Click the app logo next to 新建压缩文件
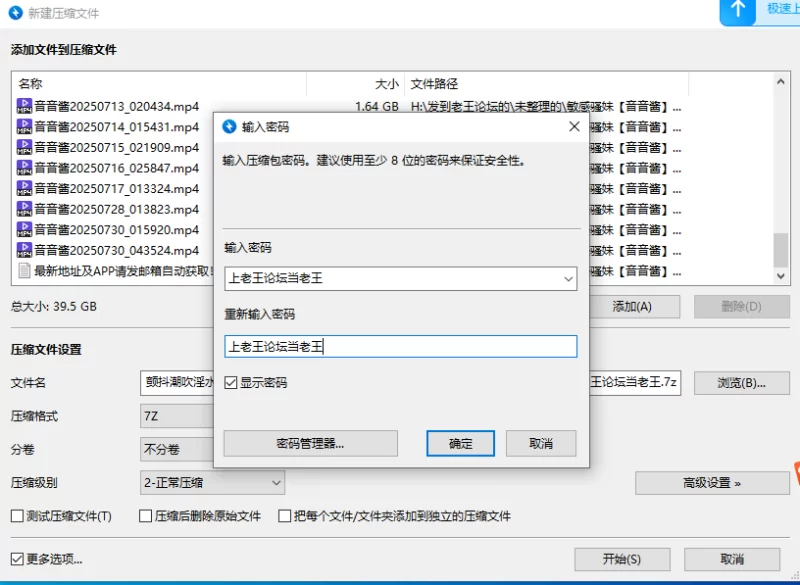Screen dimensions: 800x585 point(16,13)
